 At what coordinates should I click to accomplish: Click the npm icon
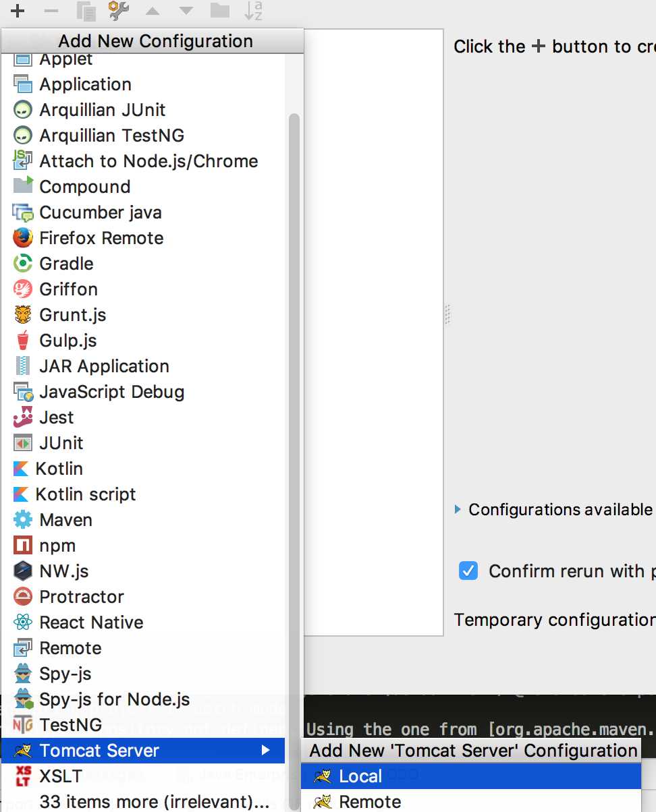click(23, 546)
